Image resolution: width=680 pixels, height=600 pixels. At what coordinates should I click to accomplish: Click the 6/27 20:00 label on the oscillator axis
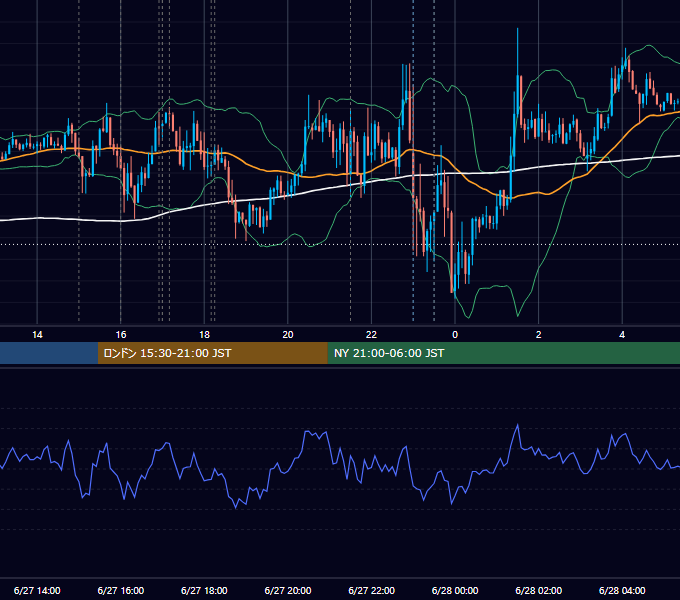288,590
